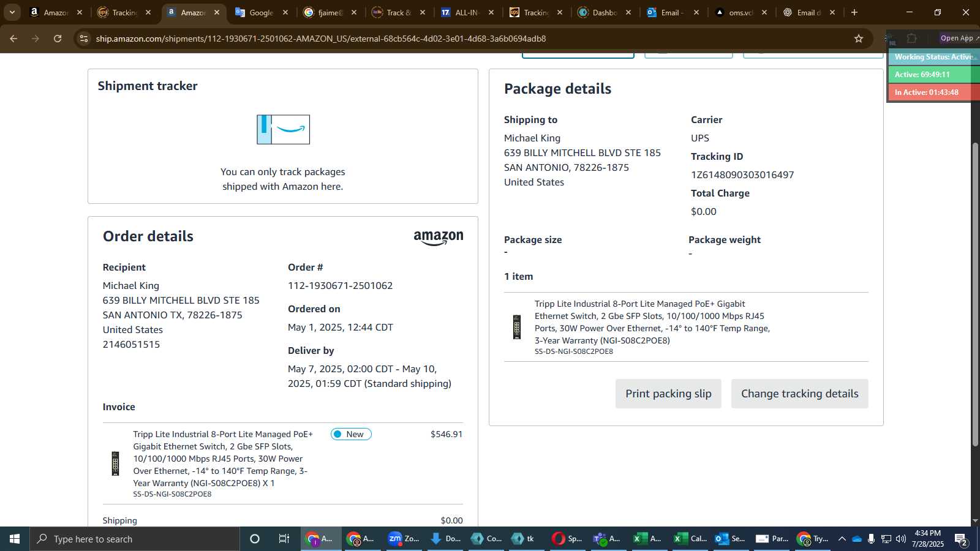
Task: Open the site information icon in address bar
Action: tap(84, 39)
